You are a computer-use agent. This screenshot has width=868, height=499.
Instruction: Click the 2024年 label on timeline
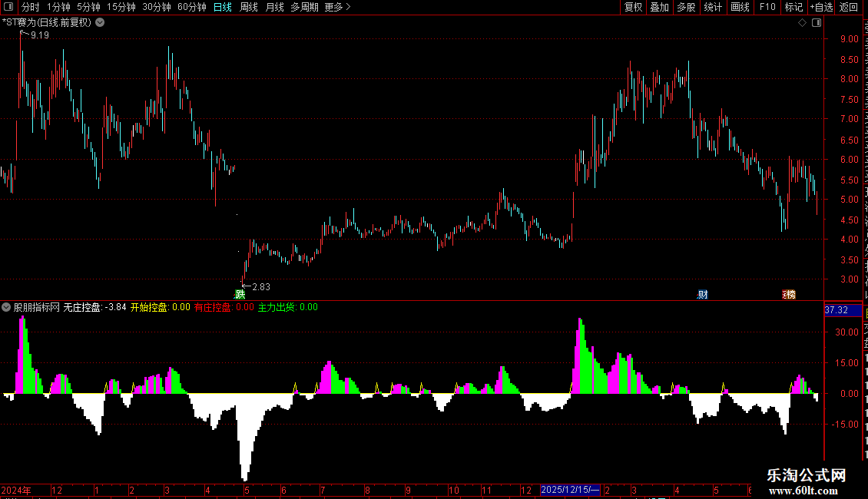point(16,490)
